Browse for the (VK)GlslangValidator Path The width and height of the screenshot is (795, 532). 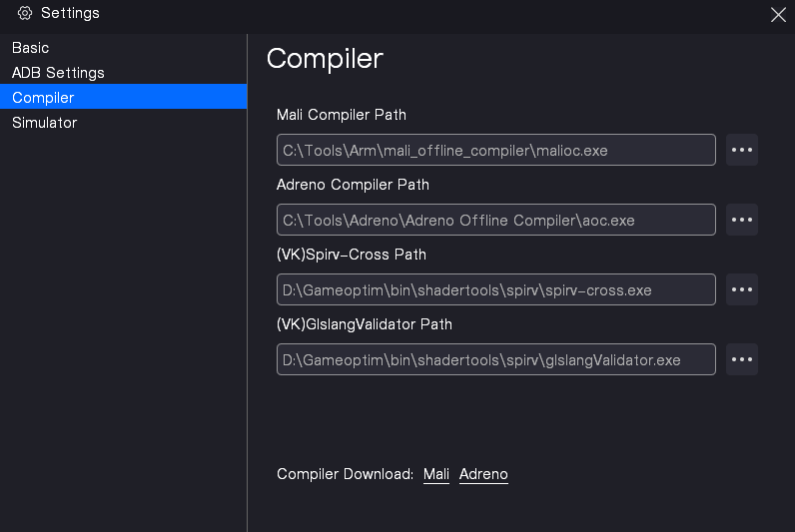tap(742, 359)
